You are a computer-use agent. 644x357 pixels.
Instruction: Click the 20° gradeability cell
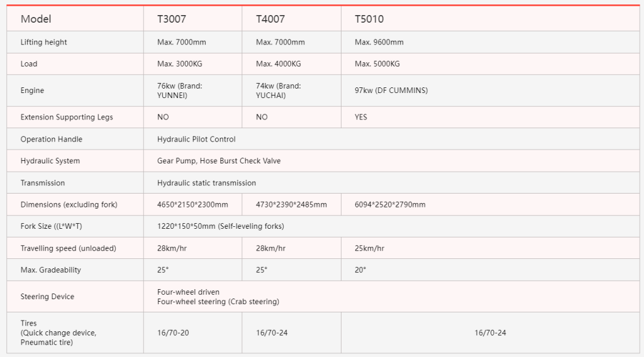click(360, 270)
